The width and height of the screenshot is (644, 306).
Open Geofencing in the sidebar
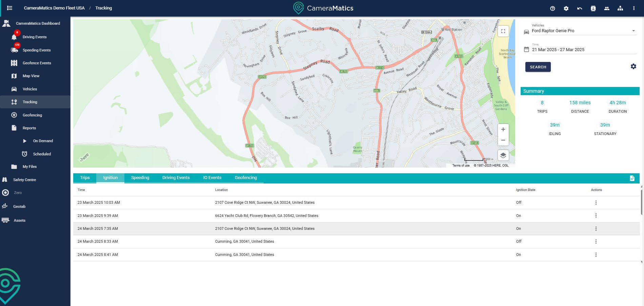[x=32, y=115]
